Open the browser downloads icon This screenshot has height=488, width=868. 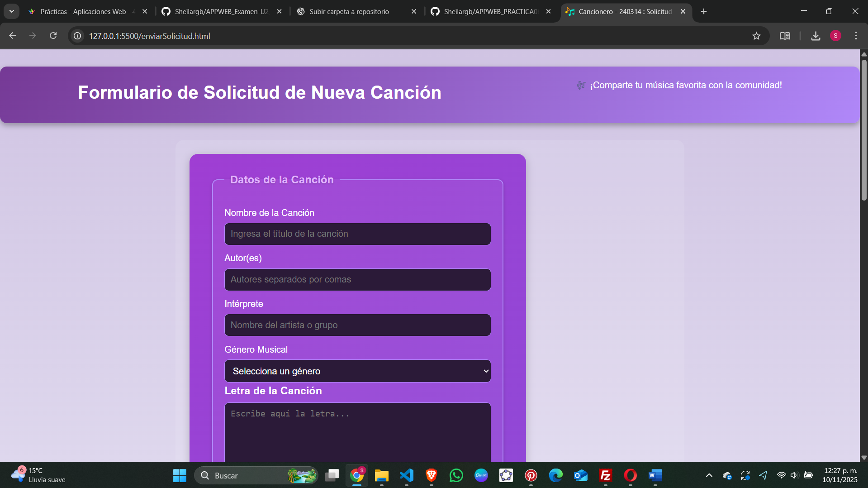[x=816, y=36]
